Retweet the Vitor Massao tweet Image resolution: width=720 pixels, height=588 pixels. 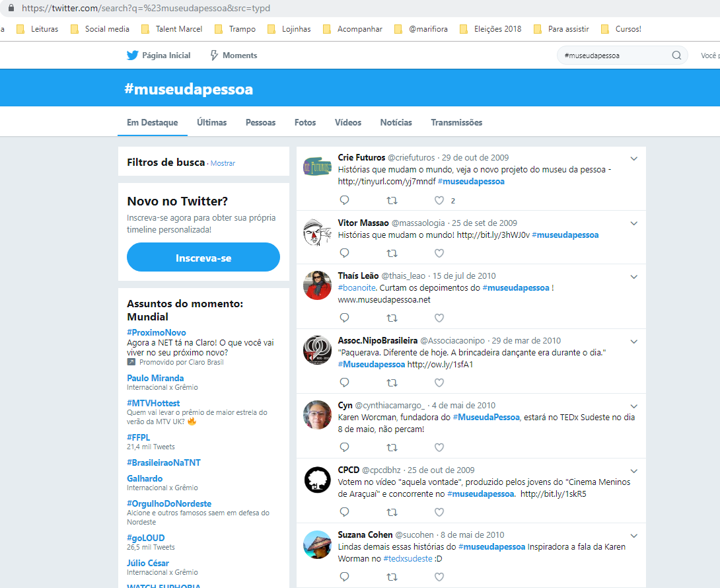coord(392,253)
